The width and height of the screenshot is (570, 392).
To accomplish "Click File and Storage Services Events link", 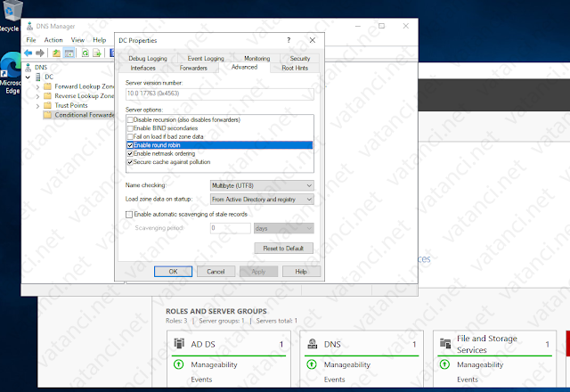I will (x=468, y=380).
